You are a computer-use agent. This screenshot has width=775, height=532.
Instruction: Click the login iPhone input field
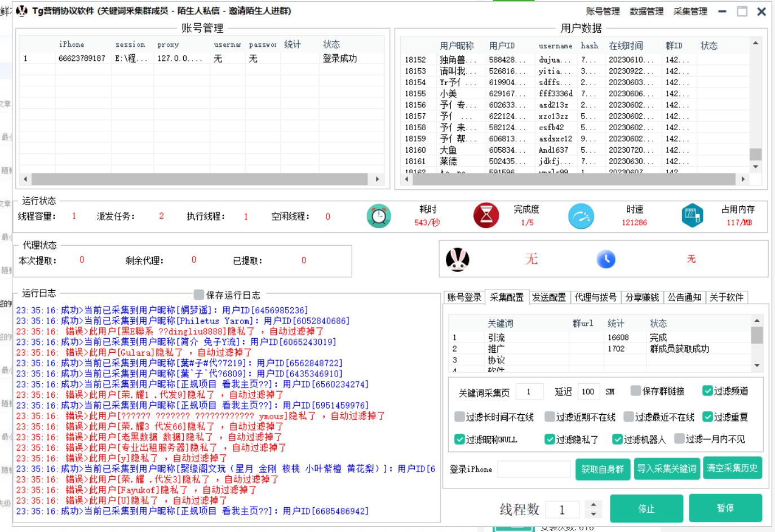point(533,469)
